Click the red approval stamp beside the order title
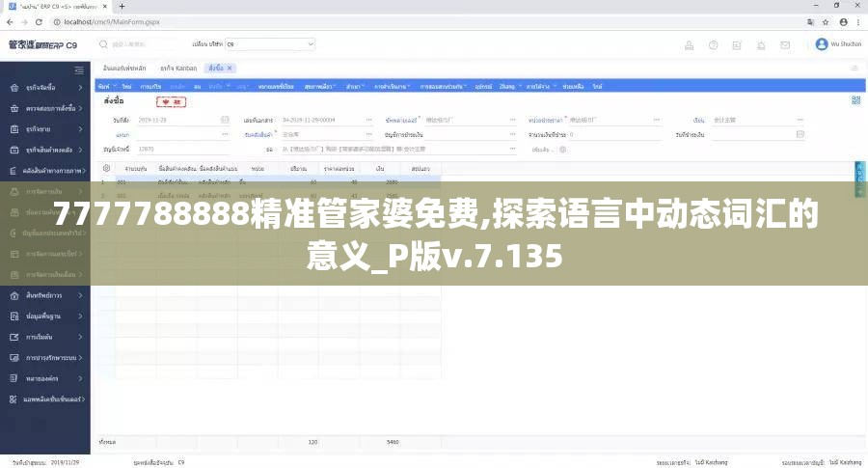The image size is (868, 468). point(171,102)
